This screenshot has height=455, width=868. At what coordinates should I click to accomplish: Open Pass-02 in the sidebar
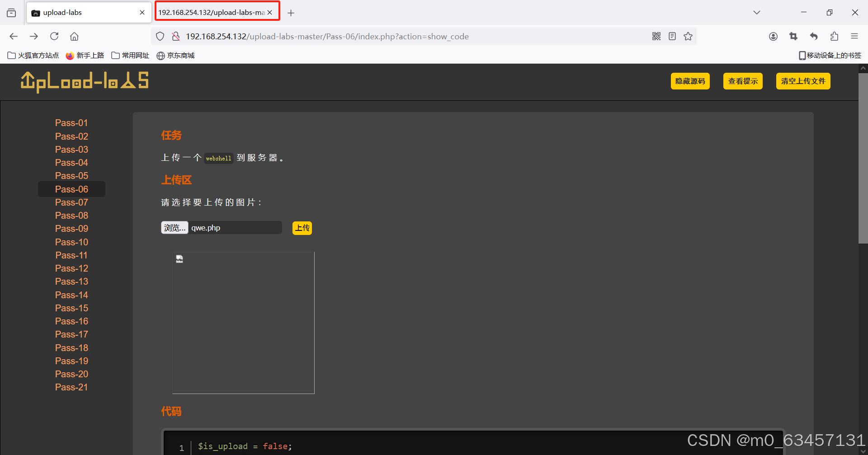(71, 136)
